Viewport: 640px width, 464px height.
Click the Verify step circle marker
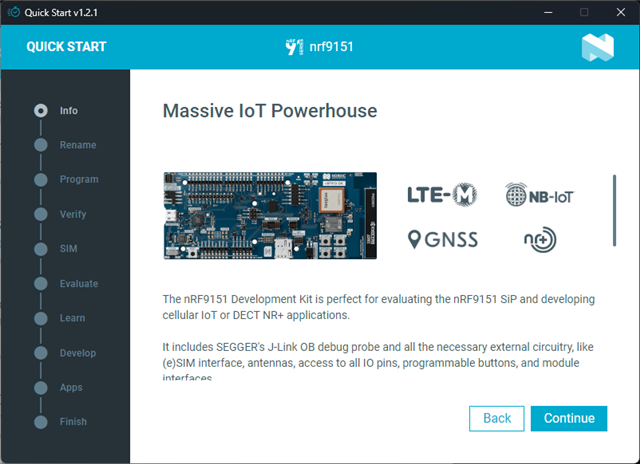point(41,214)
